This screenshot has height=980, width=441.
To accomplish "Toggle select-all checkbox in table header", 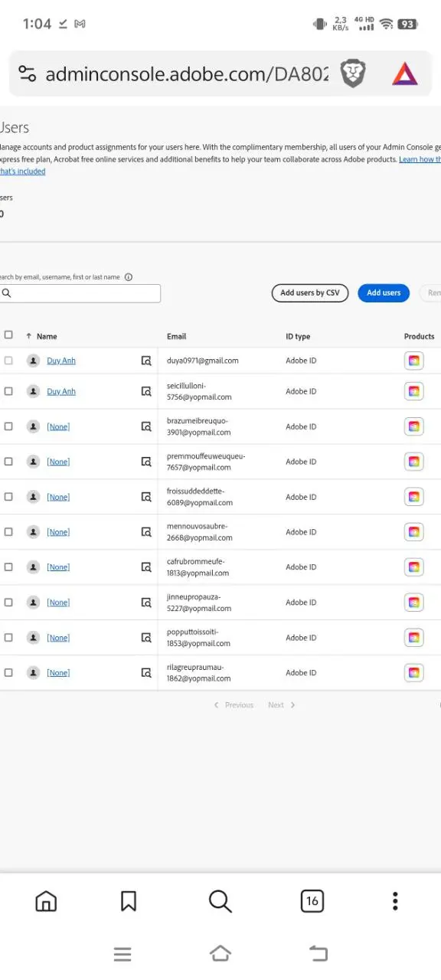I will [x=8, y=335].
